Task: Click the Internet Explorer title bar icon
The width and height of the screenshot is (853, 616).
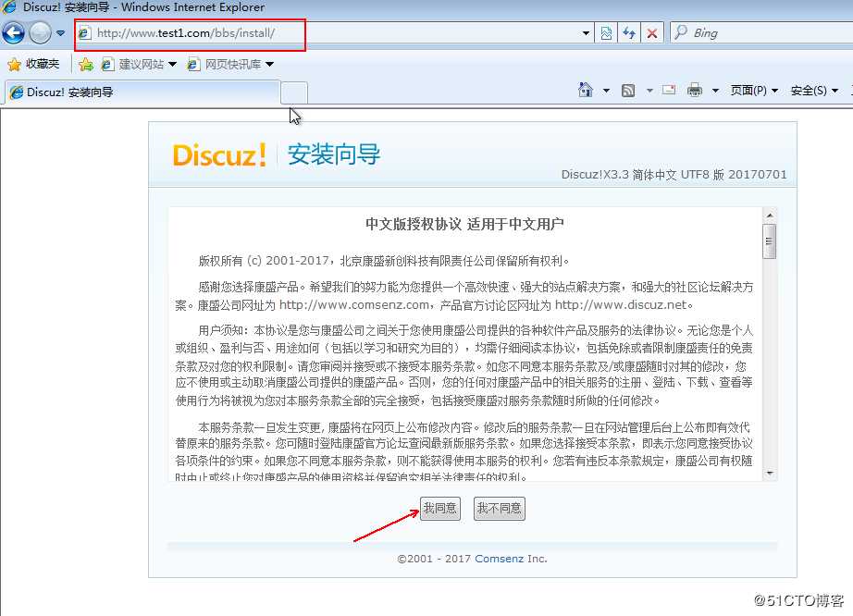Action: [8, 7]
